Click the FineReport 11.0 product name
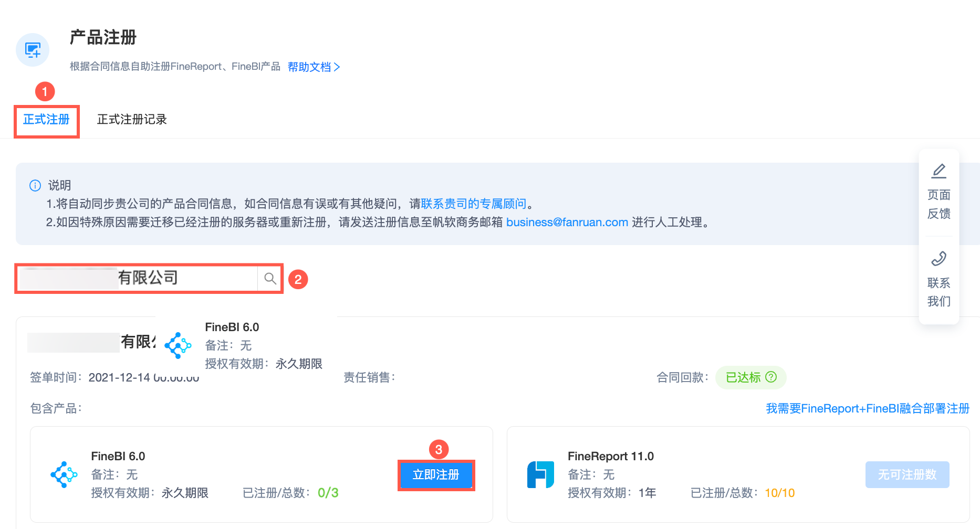980x529 pixels. (x=611, y=456)
